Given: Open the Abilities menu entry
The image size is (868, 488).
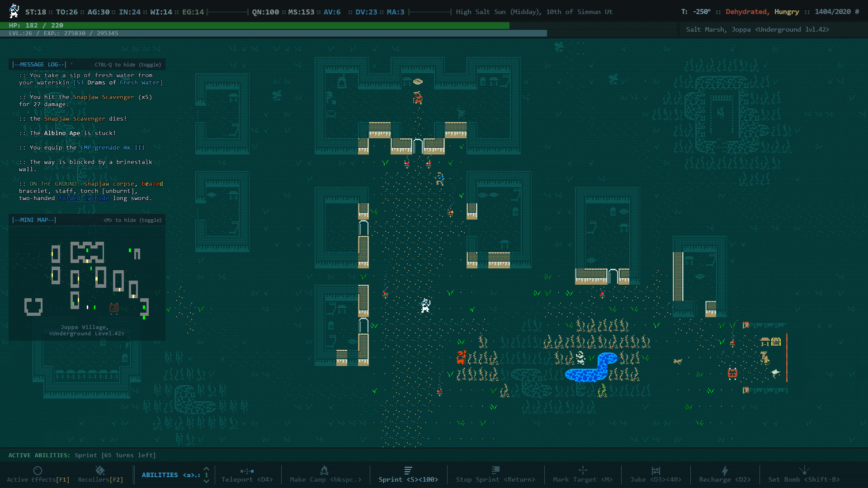Looking at the screenshot, I should tap(160, 475).
